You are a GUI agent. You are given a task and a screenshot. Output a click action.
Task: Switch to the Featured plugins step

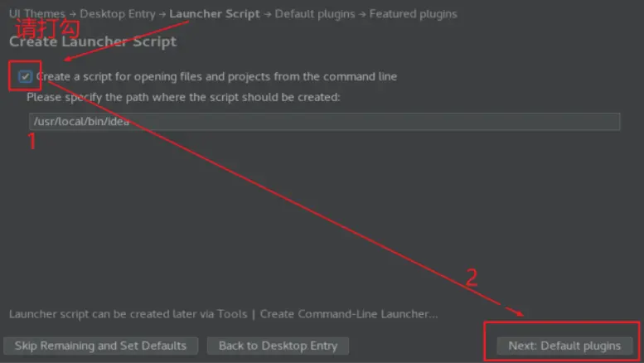(x=413, y=14)
